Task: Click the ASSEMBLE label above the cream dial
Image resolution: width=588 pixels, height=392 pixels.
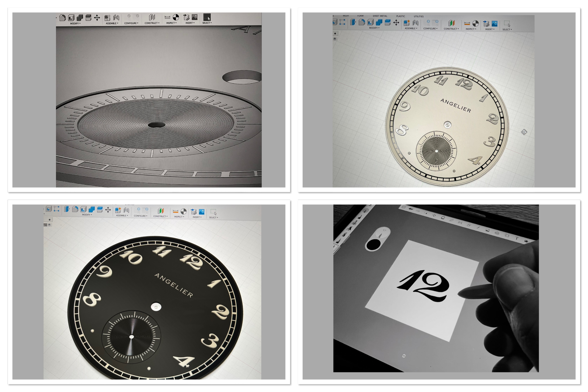Action: tap(411, 28)
